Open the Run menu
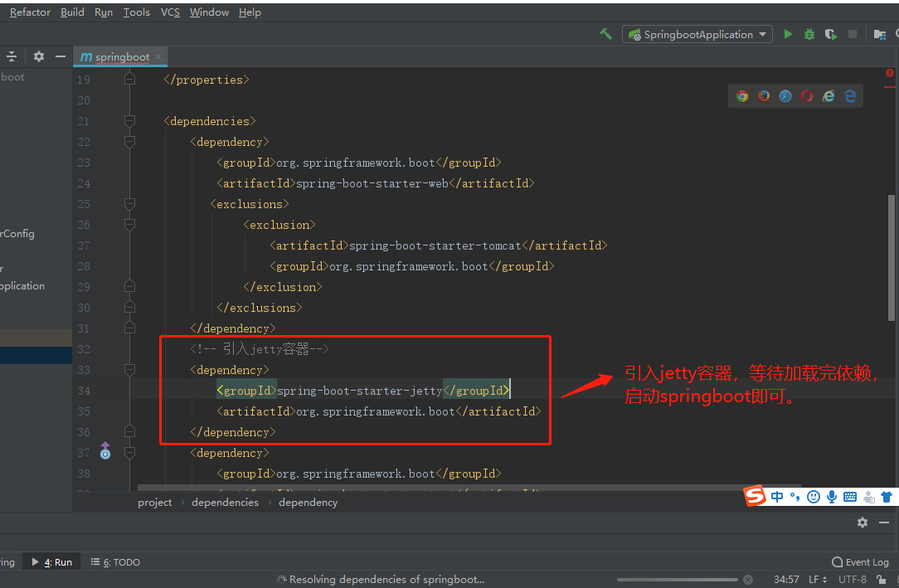The height and width of the screenshot is (588, 899). coord(103,12)
